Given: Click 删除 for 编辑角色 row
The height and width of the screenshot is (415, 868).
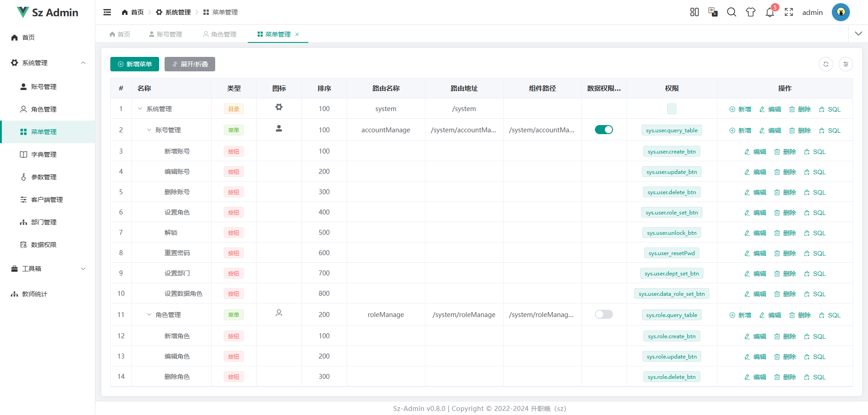Looking at the screenshot, I should click(x=785, y=357).
